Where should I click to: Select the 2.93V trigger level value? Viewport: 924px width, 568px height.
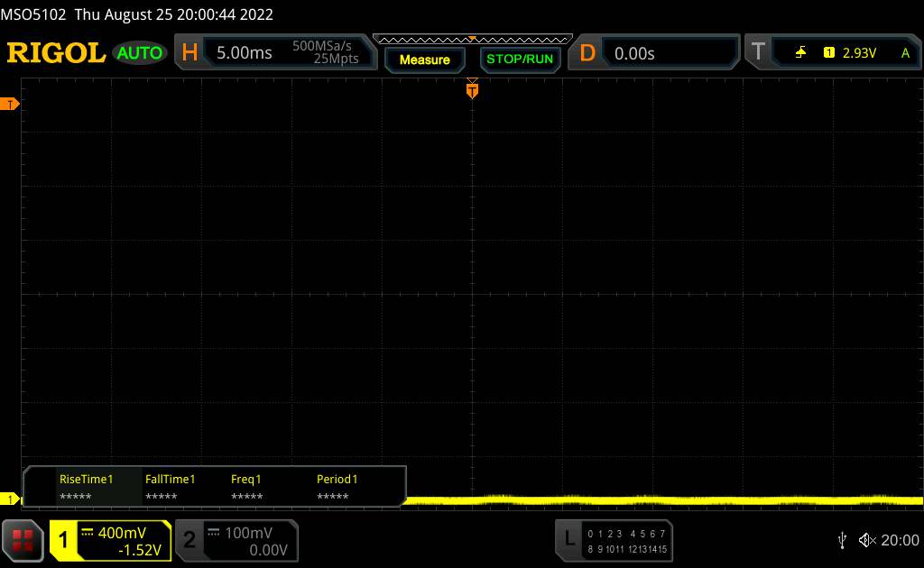[859, 53]
